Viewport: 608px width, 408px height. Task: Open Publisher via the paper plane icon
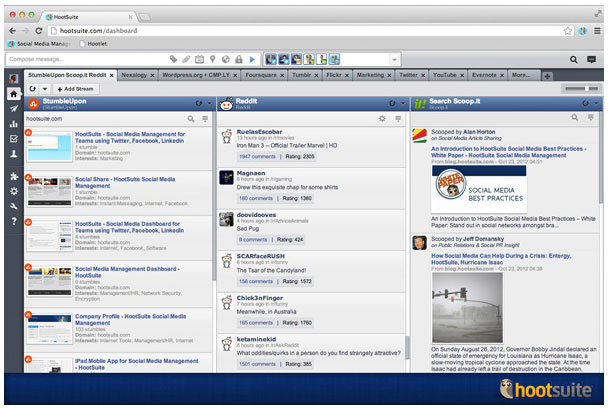click(14, 109)
